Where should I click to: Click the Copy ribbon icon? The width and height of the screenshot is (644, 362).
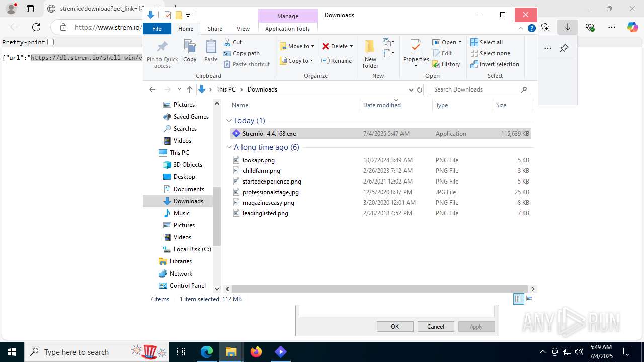point(190,51)
